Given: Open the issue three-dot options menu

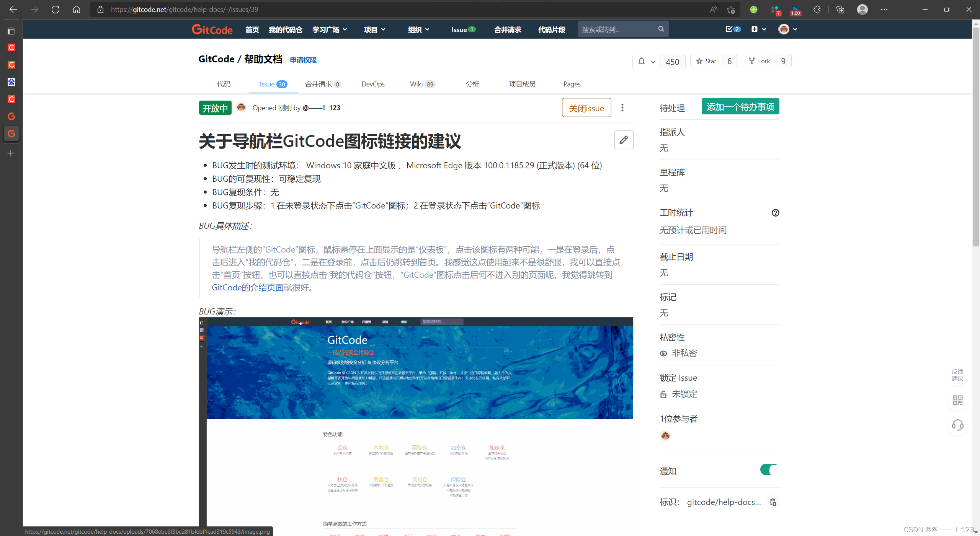Looking at the screenshot, I should coord(622,108).
